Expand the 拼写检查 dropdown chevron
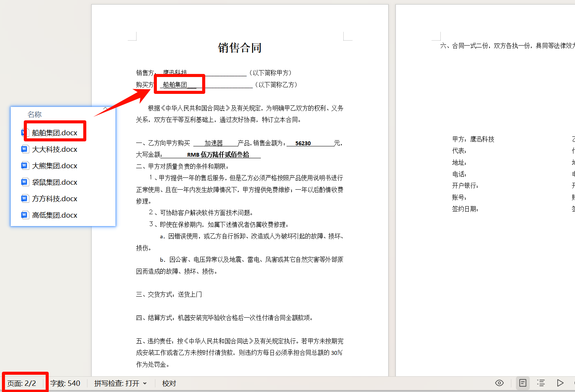575x392 pixels. (x=145, y=383)
